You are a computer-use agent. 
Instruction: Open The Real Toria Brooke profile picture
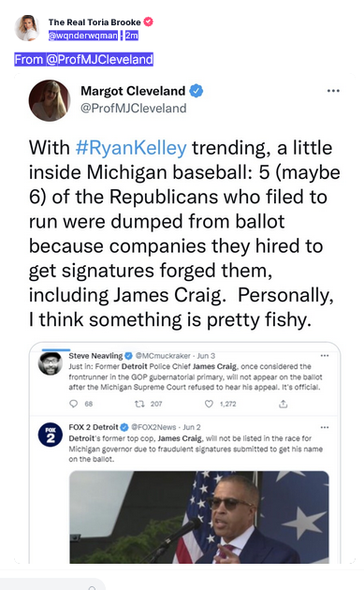27,28
